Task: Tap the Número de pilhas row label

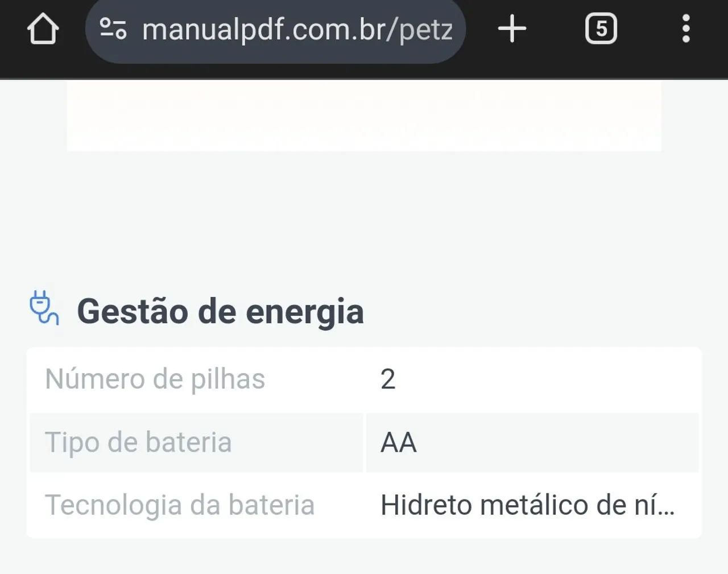Action: pos(155,378)
